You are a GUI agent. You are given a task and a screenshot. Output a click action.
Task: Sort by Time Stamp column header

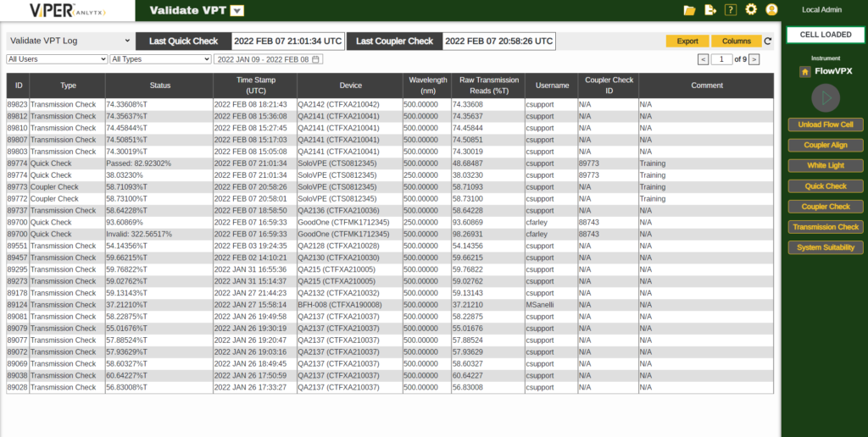point(255,85)
